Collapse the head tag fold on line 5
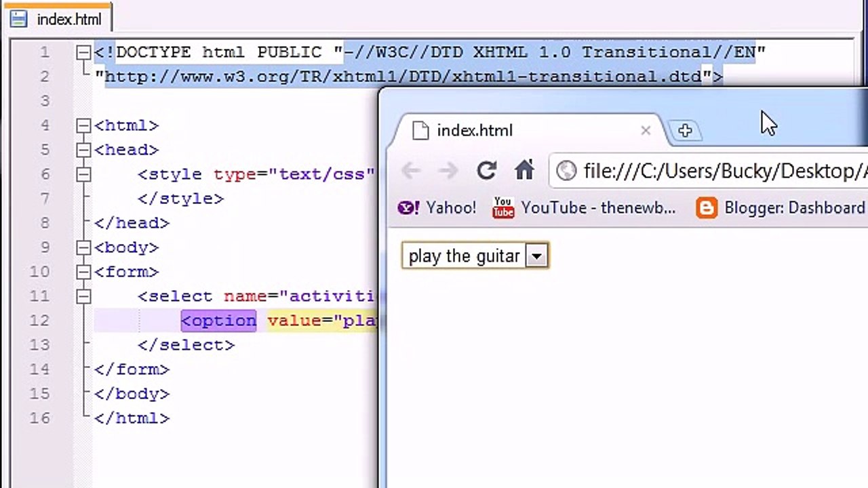Image resolution: width=868 pixels, height=488 pixels. [83, 150]
